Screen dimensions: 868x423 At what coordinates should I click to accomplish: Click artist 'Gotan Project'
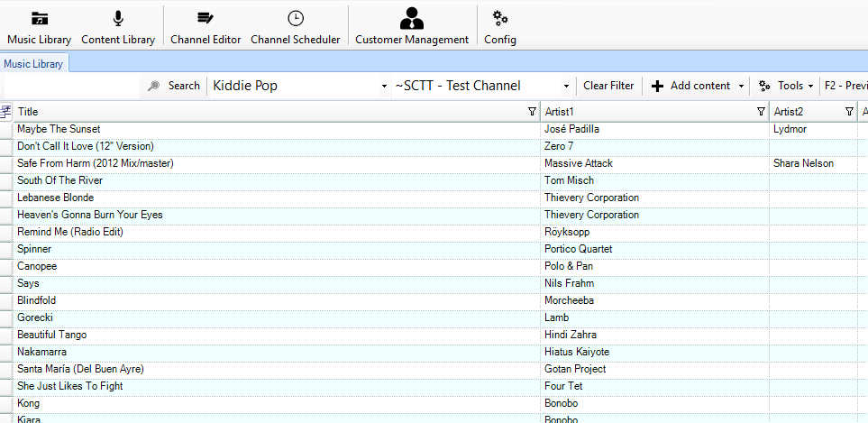pos(575,369)
